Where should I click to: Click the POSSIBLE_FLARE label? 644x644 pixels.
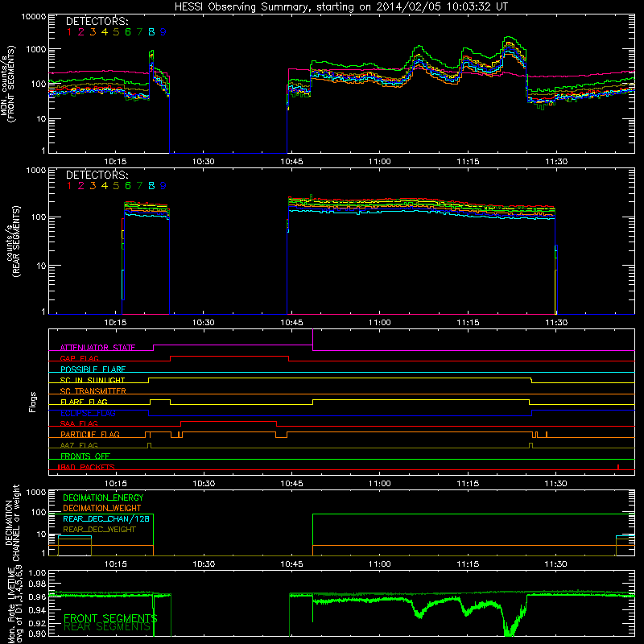point(93,369)
